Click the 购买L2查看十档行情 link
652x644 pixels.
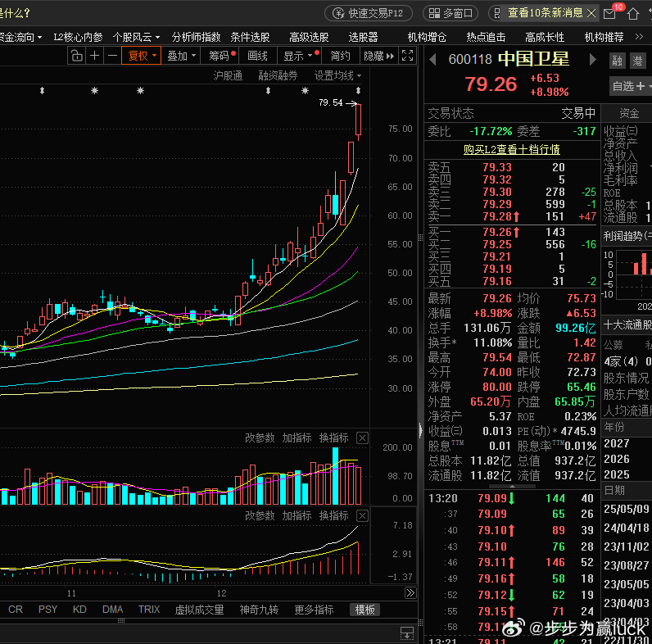pyautogui.click(x=511, y=149)
